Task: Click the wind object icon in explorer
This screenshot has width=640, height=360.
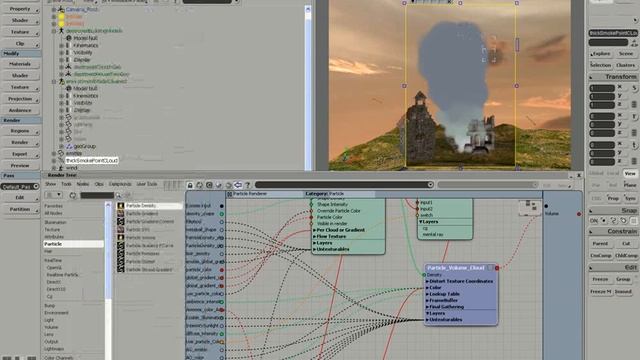Action: coord(61,168)
